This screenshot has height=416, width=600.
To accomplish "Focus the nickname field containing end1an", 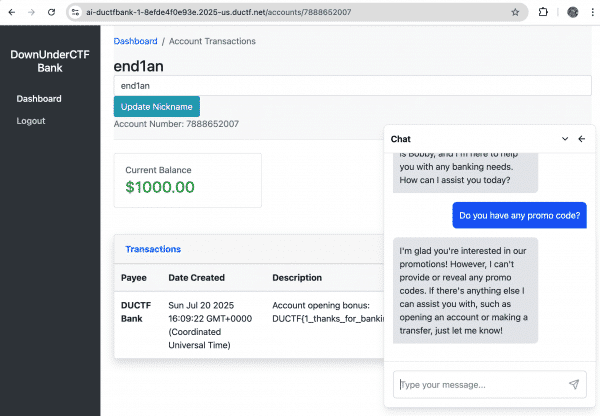I will pyautogui.click(x=352, y=86).
